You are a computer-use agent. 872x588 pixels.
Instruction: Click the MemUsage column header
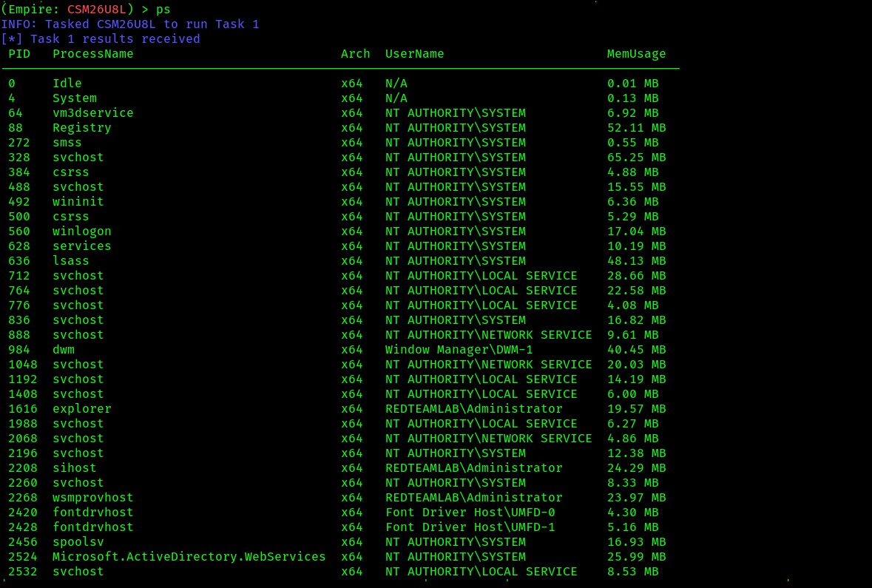coord(636,54)
